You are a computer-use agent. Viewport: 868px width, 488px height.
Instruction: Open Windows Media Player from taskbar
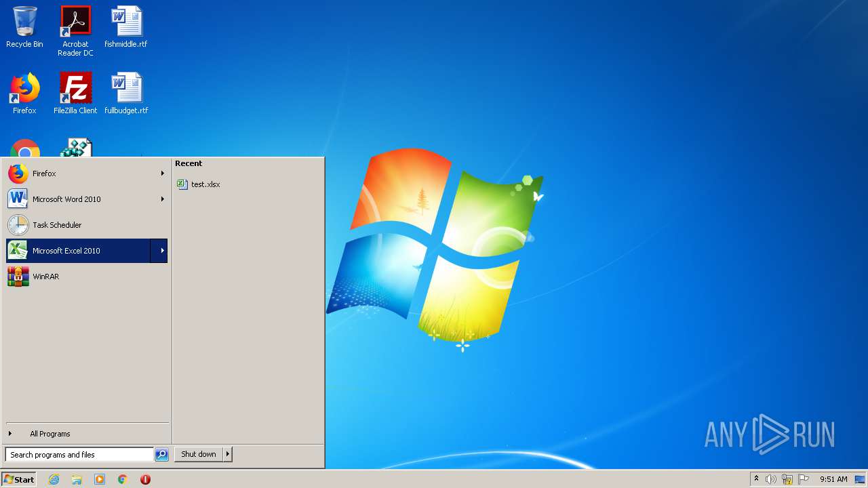pos(100,479)
